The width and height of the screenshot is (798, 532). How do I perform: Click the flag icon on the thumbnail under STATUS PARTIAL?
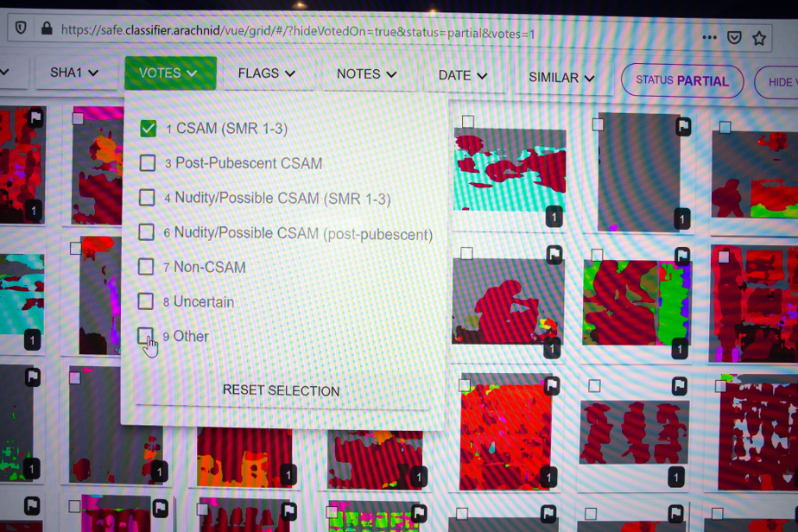[x=682, y=127]
